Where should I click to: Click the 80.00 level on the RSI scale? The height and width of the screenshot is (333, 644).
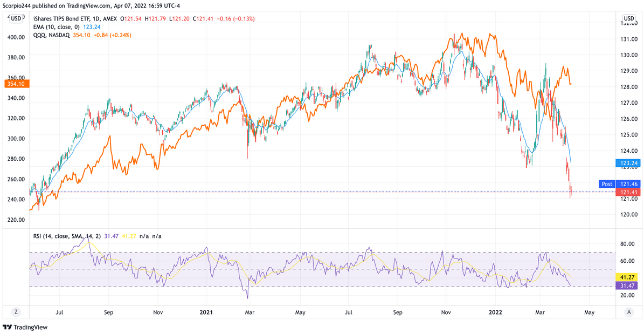pyautogui.click(x=627, y=244)
